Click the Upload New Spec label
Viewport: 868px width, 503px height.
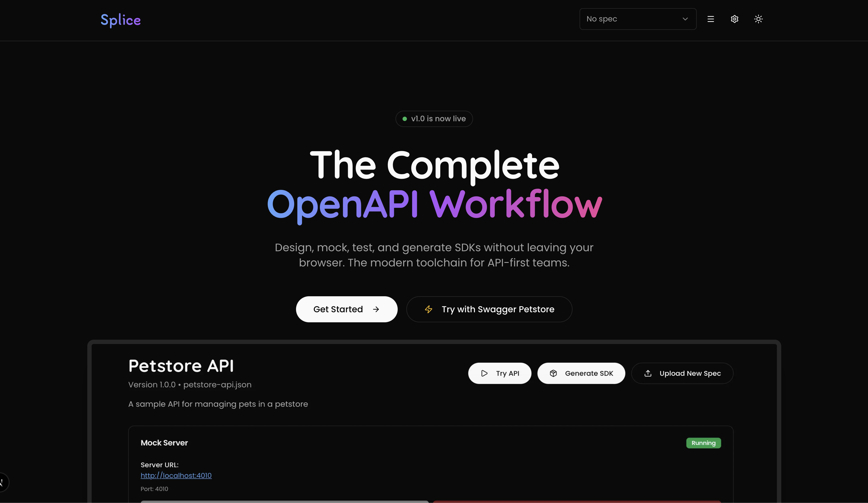690,373
